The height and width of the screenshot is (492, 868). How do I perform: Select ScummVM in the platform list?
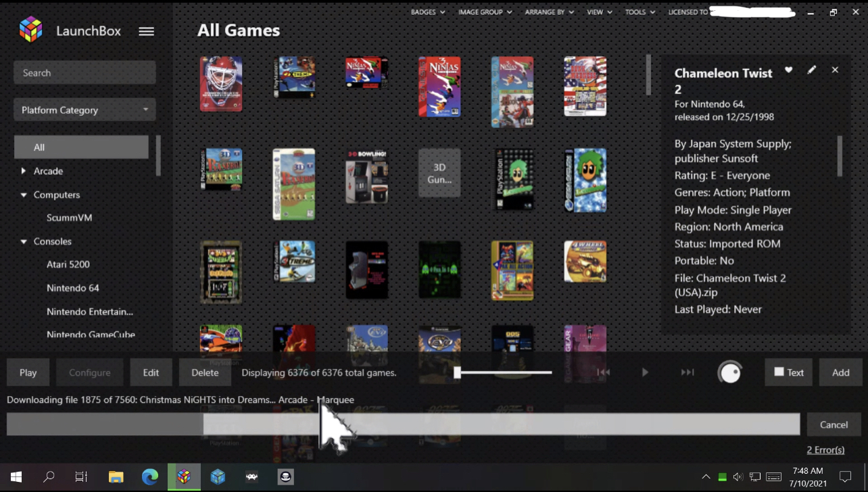69,218
